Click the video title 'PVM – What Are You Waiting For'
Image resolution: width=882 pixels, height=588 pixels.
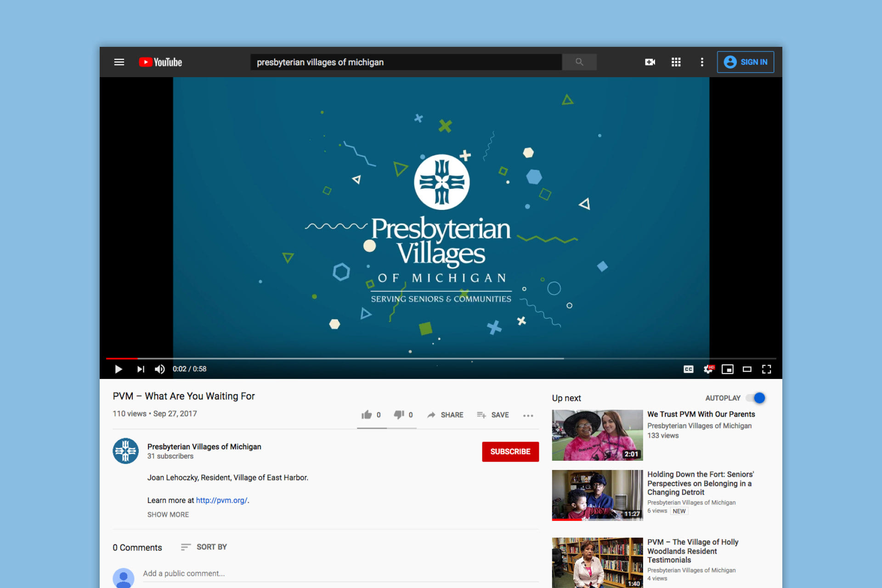pyautogui.click(x=184, y=396)
